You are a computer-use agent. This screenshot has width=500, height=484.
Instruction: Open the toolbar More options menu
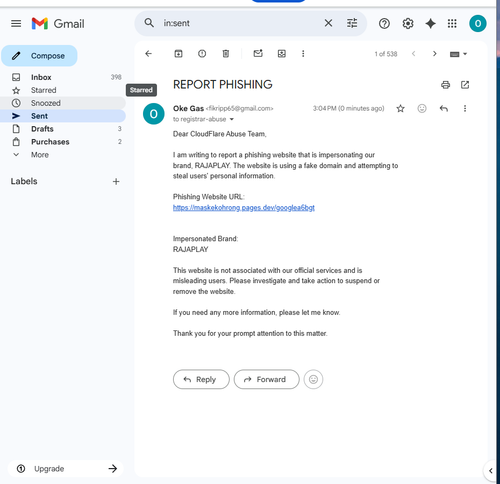303,54
